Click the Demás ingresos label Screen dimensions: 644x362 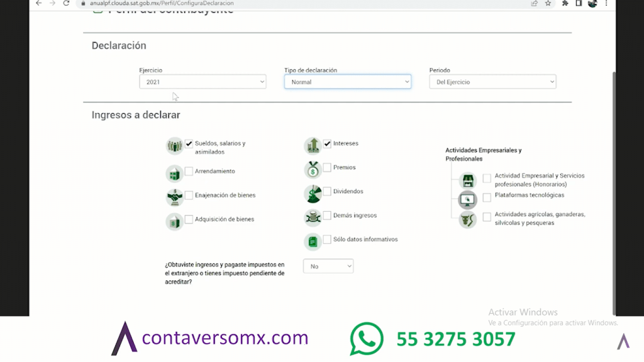pyautogui.click(x=355, y=215)
